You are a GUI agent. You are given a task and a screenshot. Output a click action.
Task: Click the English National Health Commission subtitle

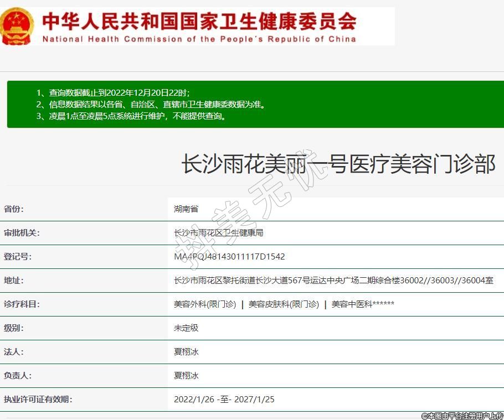tap(199, 39)
